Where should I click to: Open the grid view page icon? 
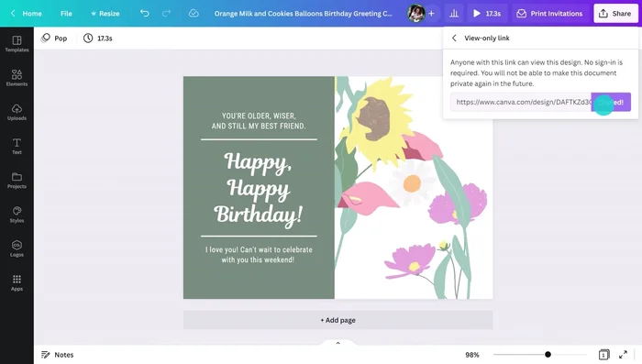coord(603,355)
